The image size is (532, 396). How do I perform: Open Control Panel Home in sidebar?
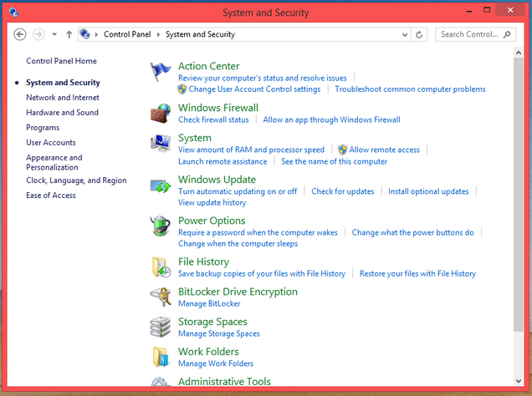click(x=61, y=61)
